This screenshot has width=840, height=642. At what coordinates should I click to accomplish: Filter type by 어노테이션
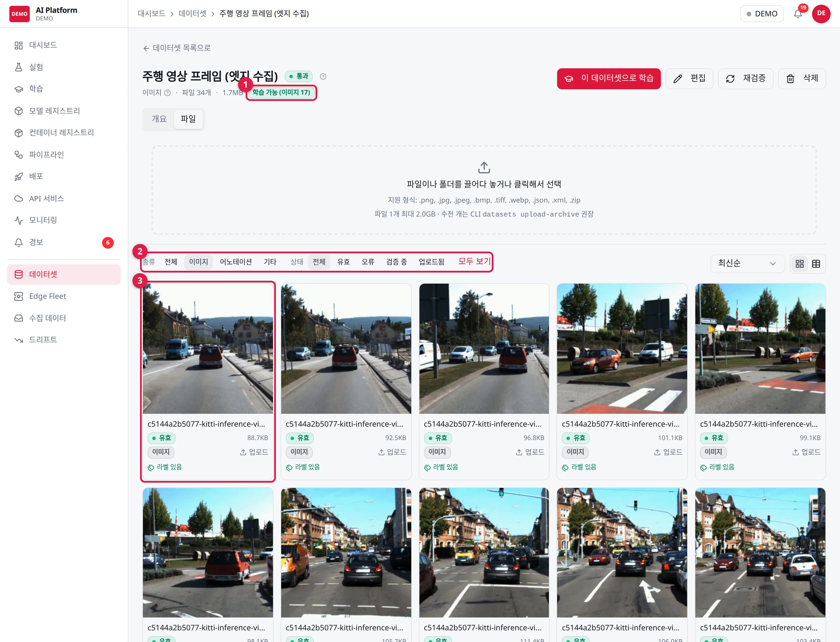pos(236,262)
